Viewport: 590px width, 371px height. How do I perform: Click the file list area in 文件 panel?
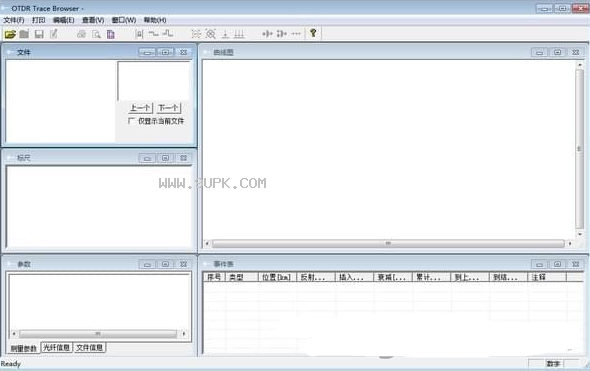click(61, 101)
